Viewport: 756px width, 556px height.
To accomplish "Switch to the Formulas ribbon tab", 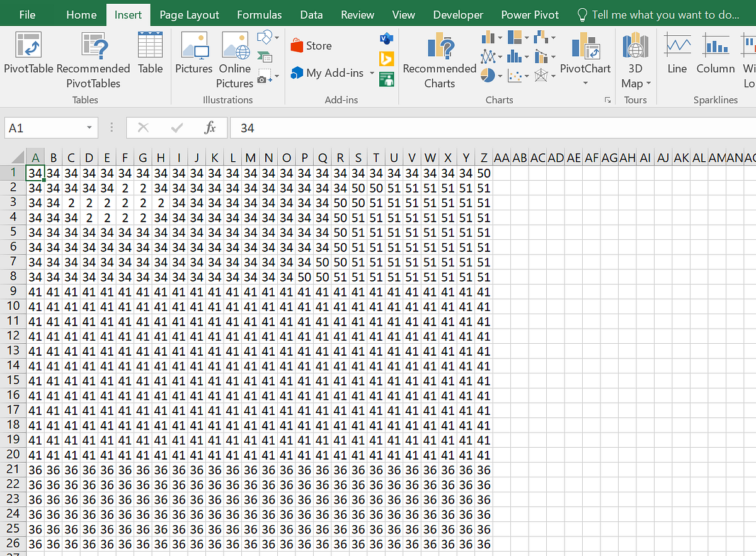I will [259, 14].
